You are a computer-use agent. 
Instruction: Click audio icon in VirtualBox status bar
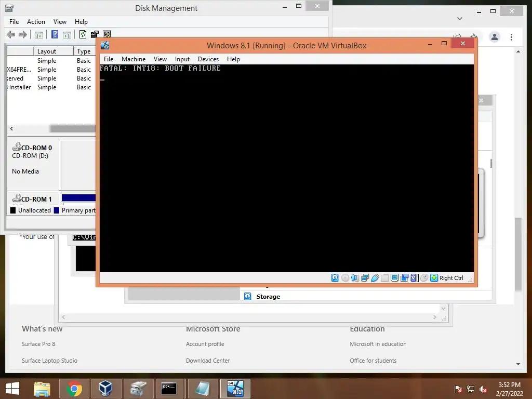355,278
